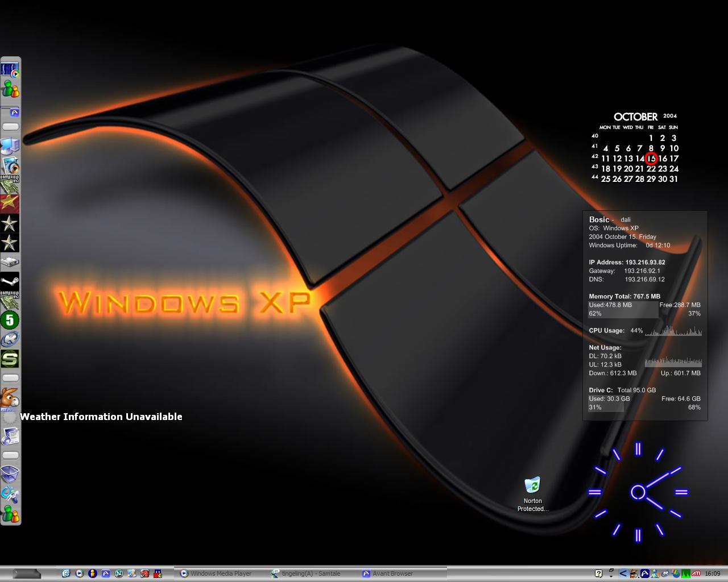Click the memory Used 478.8 MB bar
Image resolution: width=728 pixels, height=582 pixels.
(623, 309)
